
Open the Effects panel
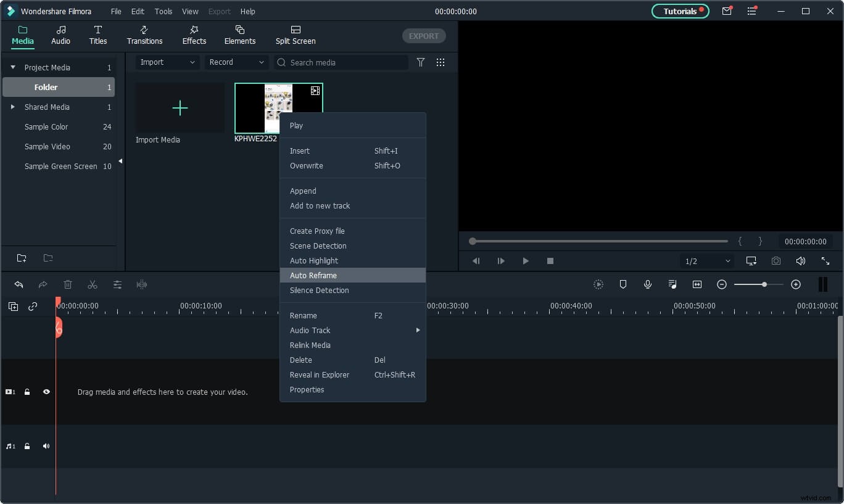(x=194, y=34)
